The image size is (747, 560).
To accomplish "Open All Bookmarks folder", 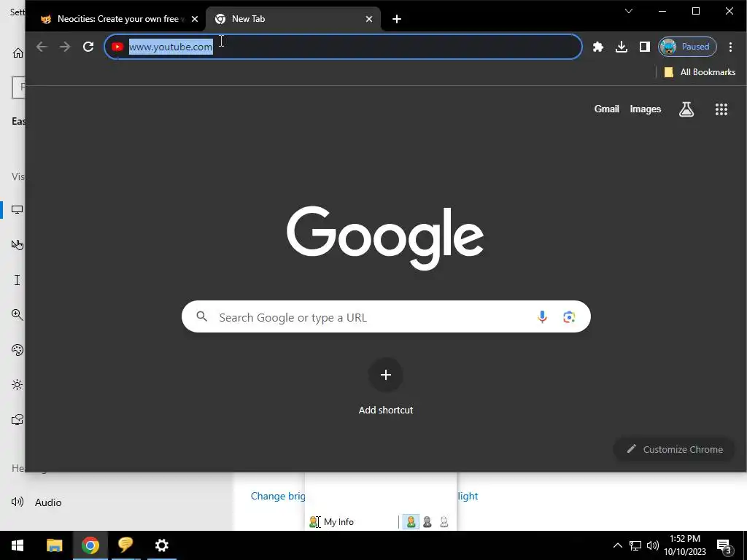I will (700, 72).
